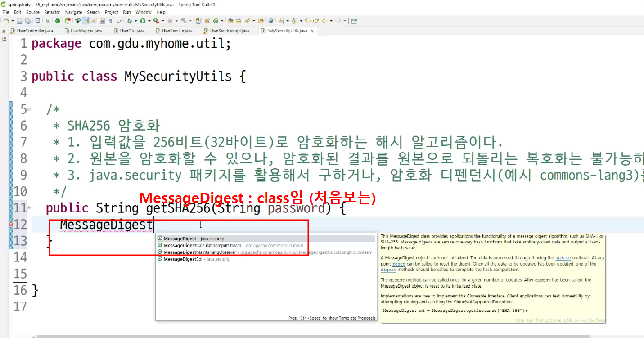Click the New Java Class icon
Screen dimensions: 644x338
[216, 21]
